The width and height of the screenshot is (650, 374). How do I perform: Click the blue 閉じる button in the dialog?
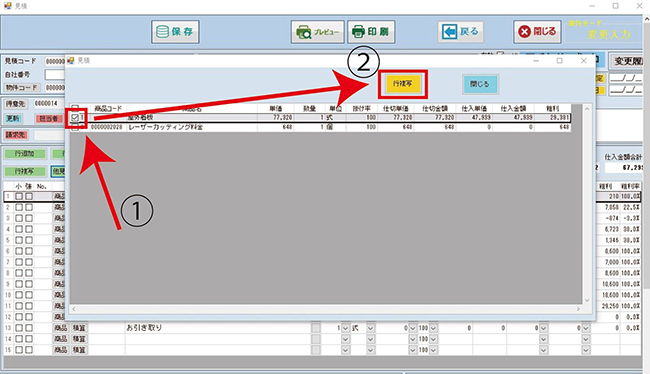click(480, 84)
